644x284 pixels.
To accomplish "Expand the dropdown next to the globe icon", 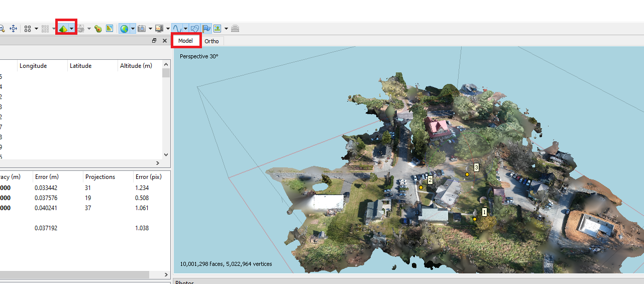I will pos(133,29).
